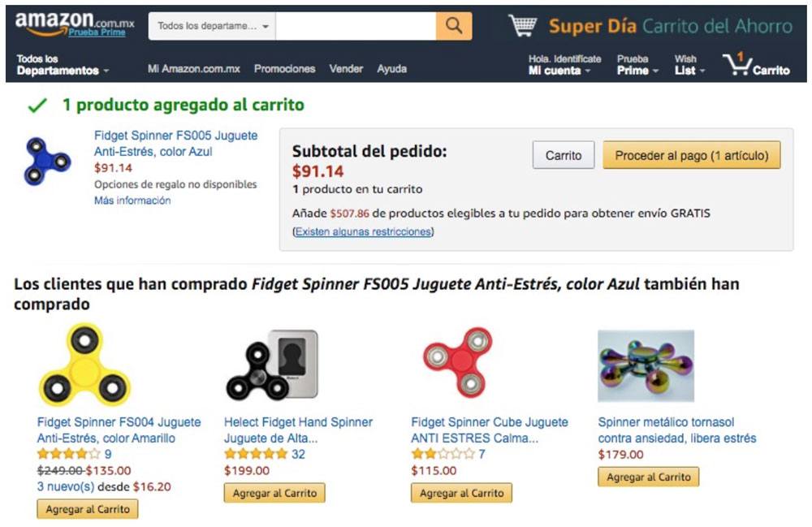
Task: Click the gray Carrito button beside subtotal
Action: [564, 155]
